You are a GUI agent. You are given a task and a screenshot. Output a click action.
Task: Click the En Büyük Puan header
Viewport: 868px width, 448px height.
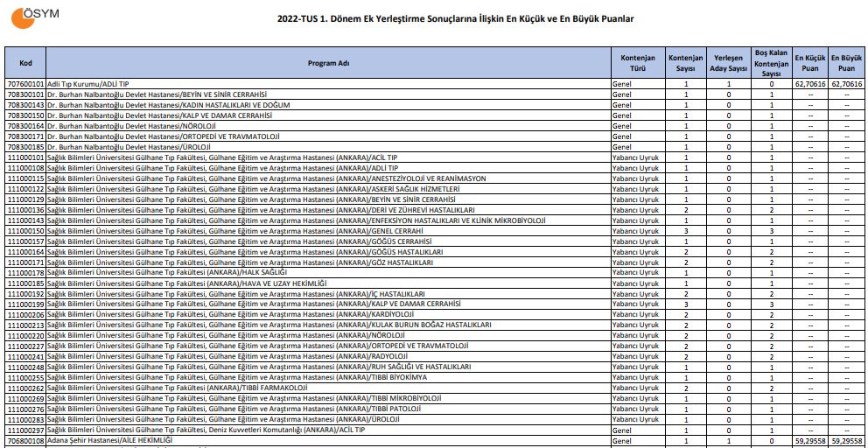846,63
